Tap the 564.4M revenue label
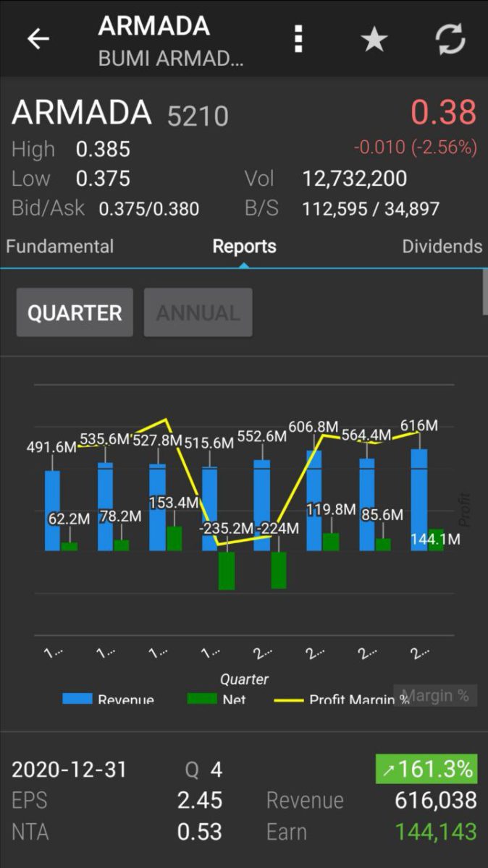The image size is (488, 868). coord(366,435)
